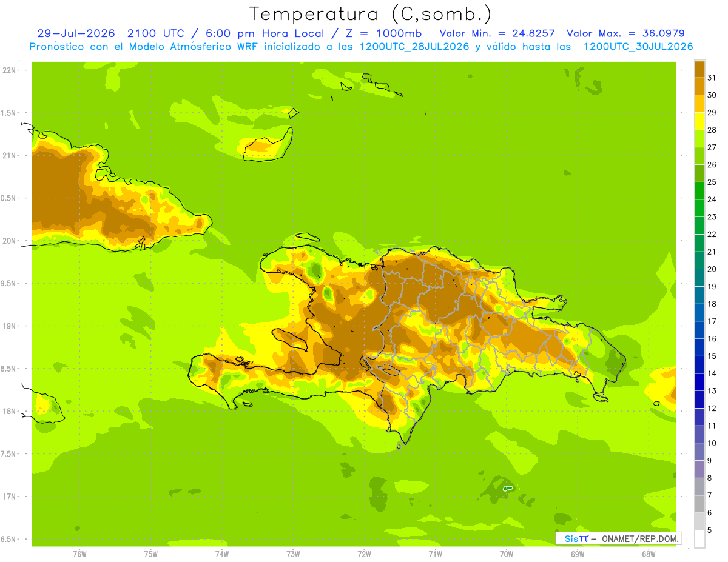Select the date '29-Jul-2026' in the header
728x562 pixels.
click(x=76, y=33)
